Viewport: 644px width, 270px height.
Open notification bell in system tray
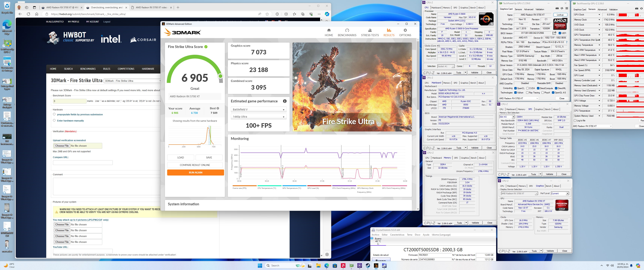(x=631, y=265)
